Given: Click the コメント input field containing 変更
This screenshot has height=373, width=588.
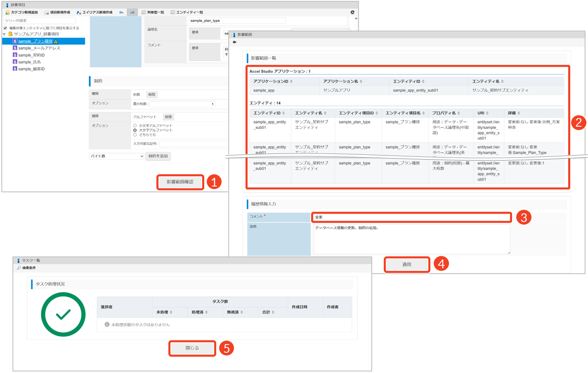Looking at the screenshot, I should [411, 217].
